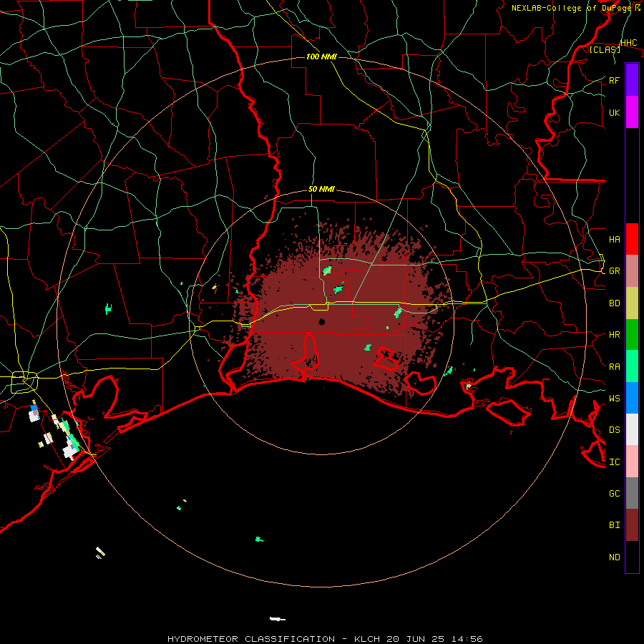The height and width of the screenshot is (644, 644).
Task: Click the 50 NMI range ring label
Action: [321, 189]
